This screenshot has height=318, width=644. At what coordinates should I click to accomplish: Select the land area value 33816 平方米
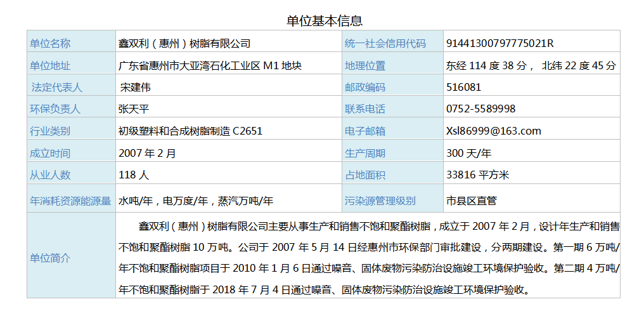(x=477, y=175)
